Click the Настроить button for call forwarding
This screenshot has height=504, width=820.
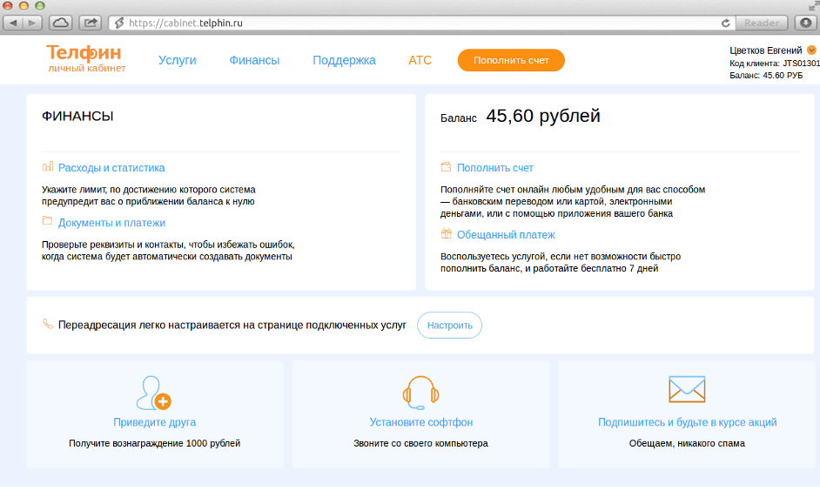449,325
